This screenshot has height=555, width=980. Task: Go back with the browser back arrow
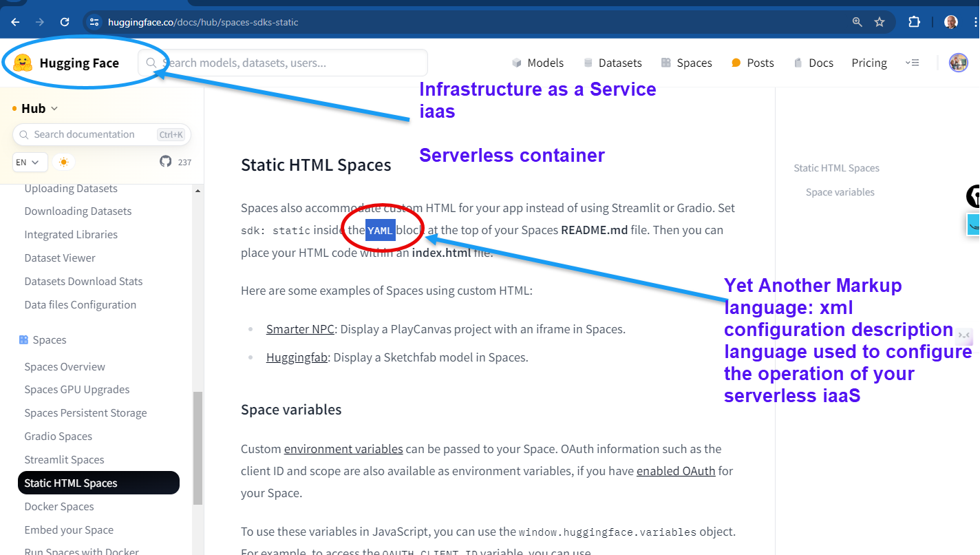[x=15, y=22]
